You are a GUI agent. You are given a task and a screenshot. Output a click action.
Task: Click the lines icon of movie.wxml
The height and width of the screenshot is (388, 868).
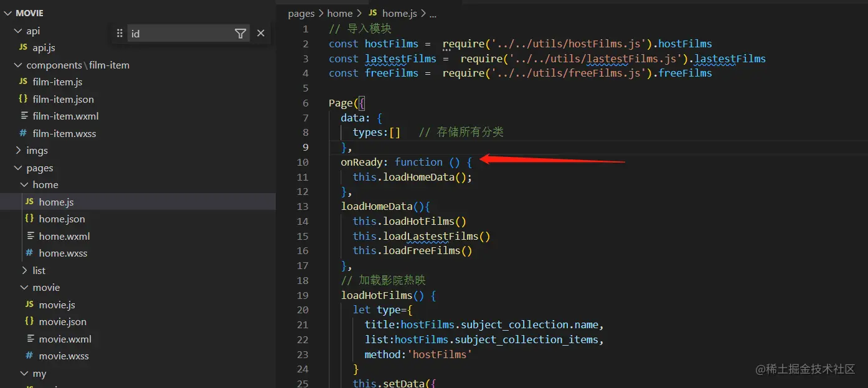[x=31, y=339]
